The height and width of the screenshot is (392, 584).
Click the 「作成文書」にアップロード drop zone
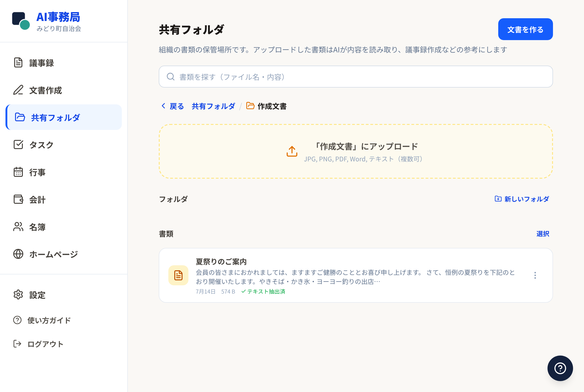click(x=356, y=151)
